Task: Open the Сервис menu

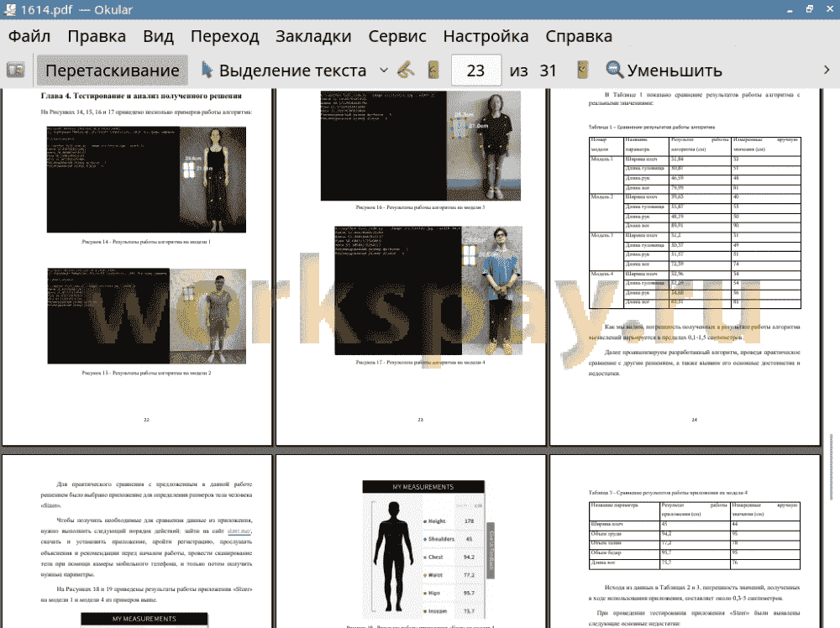Action: pos(397,36)
